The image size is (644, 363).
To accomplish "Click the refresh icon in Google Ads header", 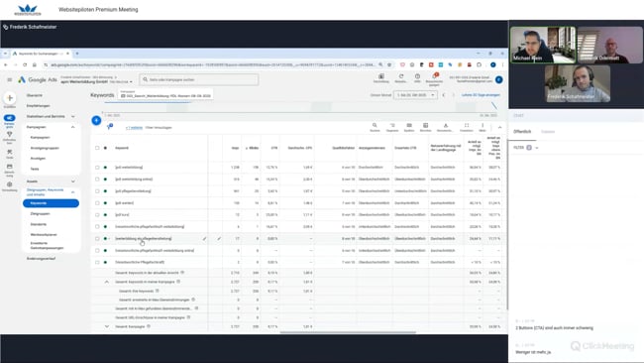I will tap(401, 76).
